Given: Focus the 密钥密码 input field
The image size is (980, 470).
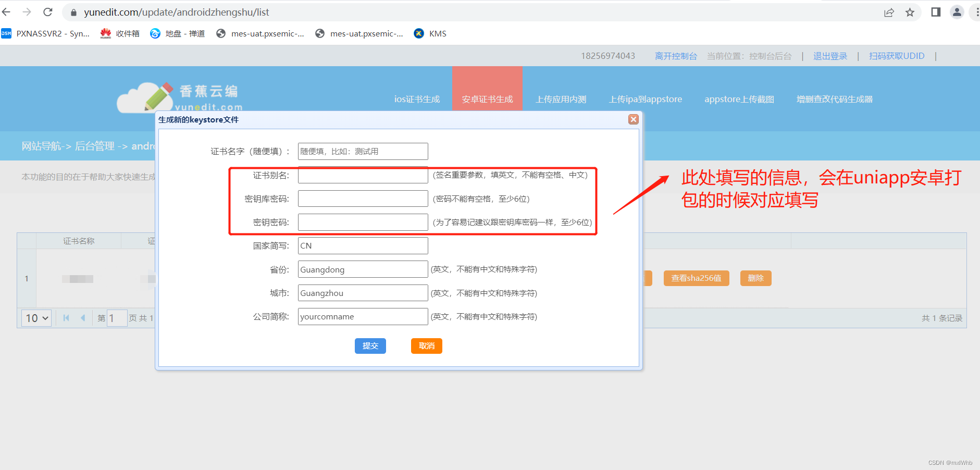Looking at the screenshot, I should coord(363,222).
